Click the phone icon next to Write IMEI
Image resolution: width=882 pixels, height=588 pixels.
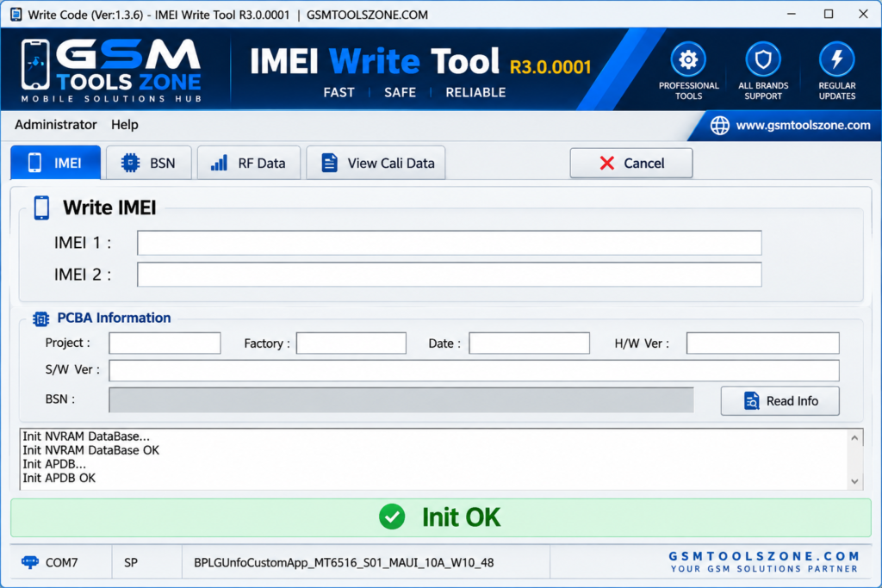[x=41, y=208]
